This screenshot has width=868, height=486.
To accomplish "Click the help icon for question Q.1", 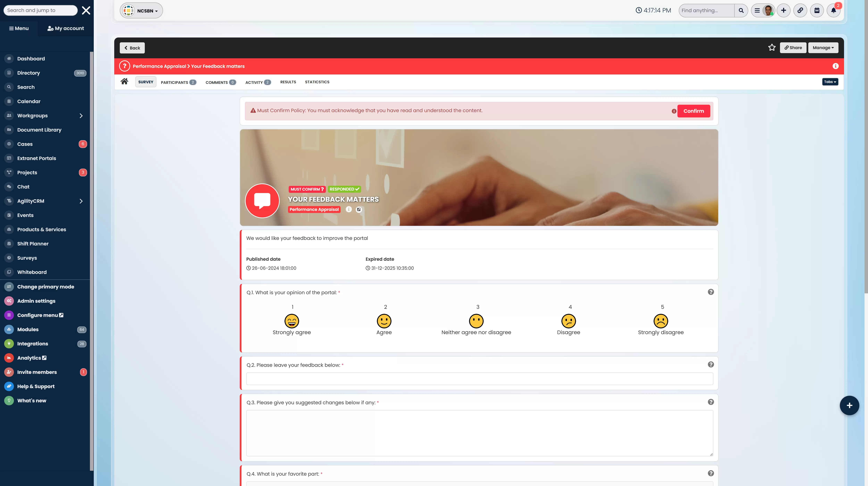I will click(x=711, y=292).
